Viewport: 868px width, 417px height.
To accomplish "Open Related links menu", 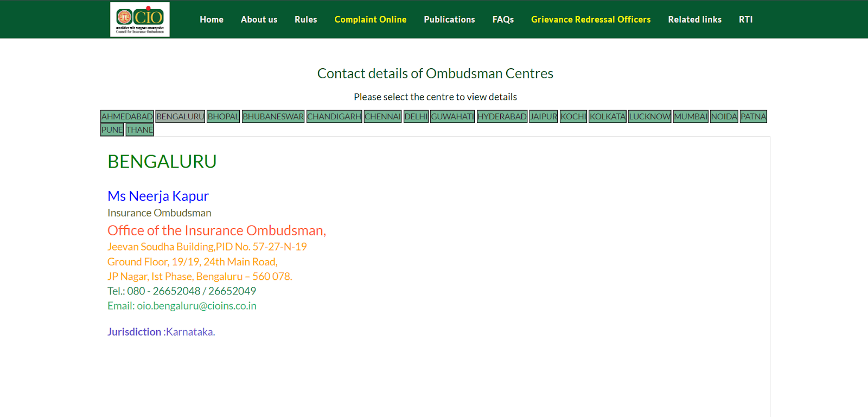I will pyautogui.click(x=694, y=20).
